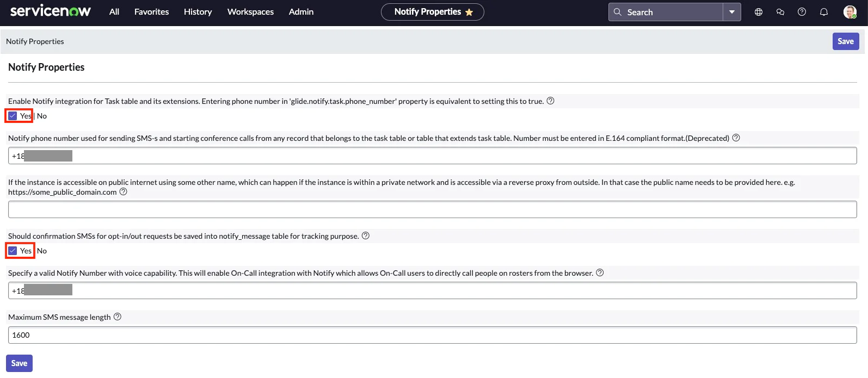Show help for Maximum SMS message length
The width and height of the screenshot is (868, 378).
pos(118,317)
